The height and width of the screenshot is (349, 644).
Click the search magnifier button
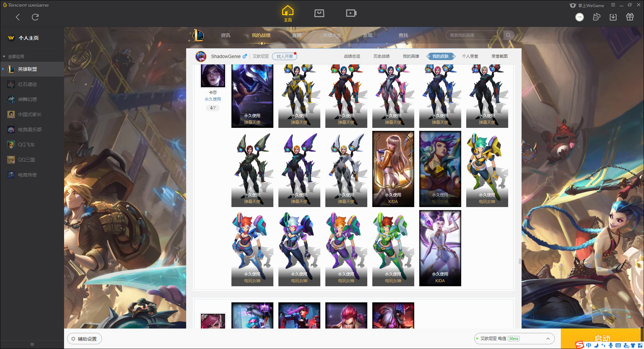coord(508,35)
